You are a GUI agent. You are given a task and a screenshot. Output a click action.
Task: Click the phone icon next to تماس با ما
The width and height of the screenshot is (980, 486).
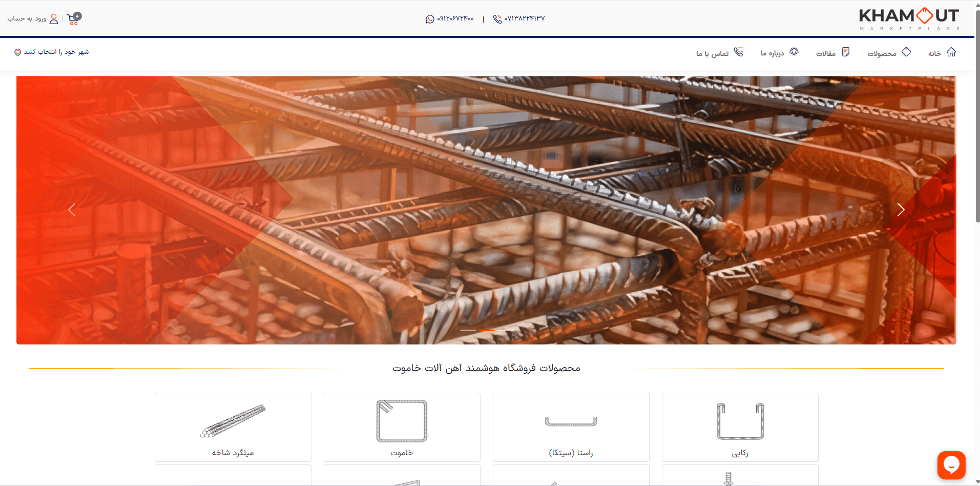pyautogui.click(x=739, y=52)
